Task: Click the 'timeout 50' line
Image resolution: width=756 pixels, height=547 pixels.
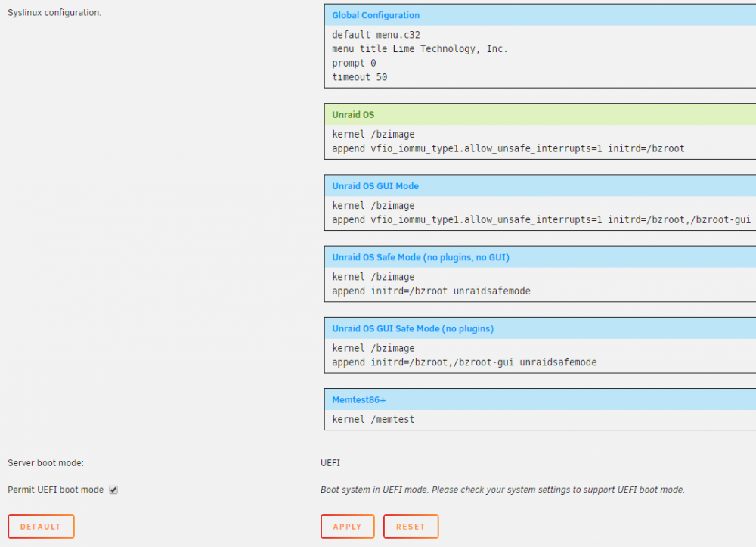Action: [360, 77]
